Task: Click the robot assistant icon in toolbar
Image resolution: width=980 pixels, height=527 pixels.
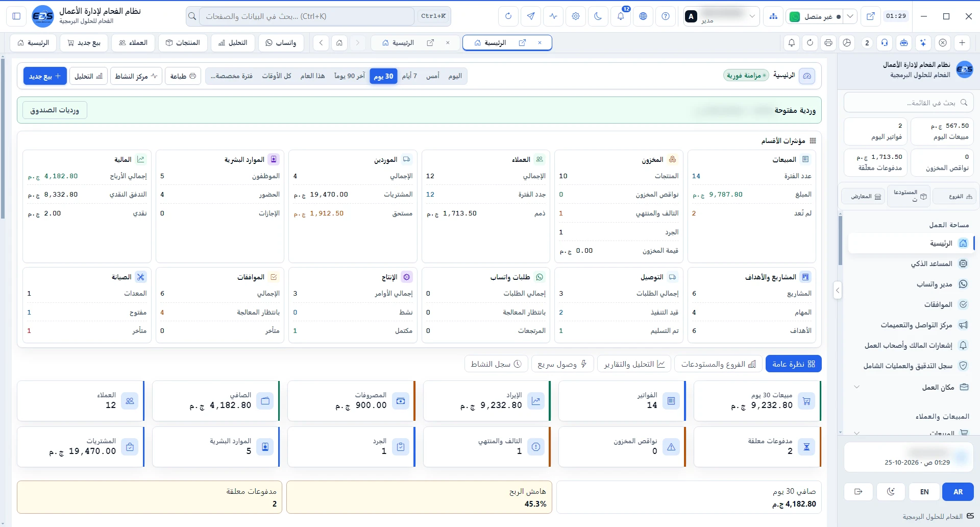Action: (x=904, y=43)
